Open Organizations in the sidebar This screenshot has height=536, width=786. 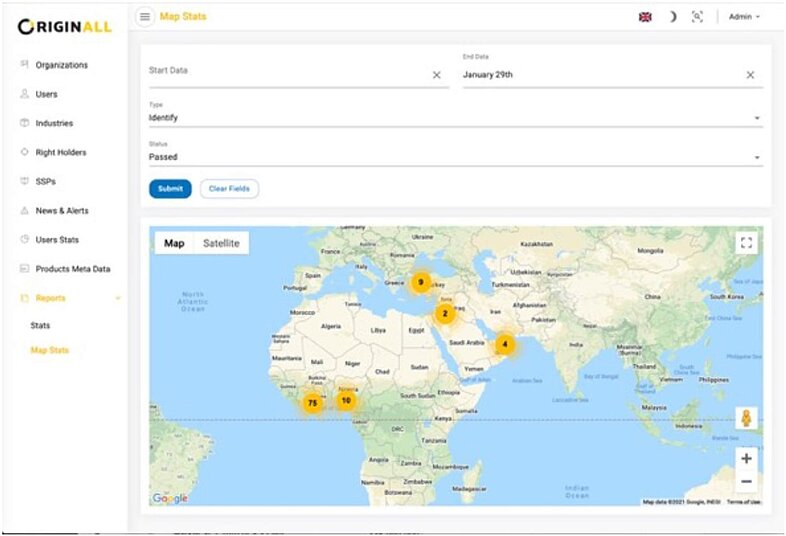click(61, 65)
